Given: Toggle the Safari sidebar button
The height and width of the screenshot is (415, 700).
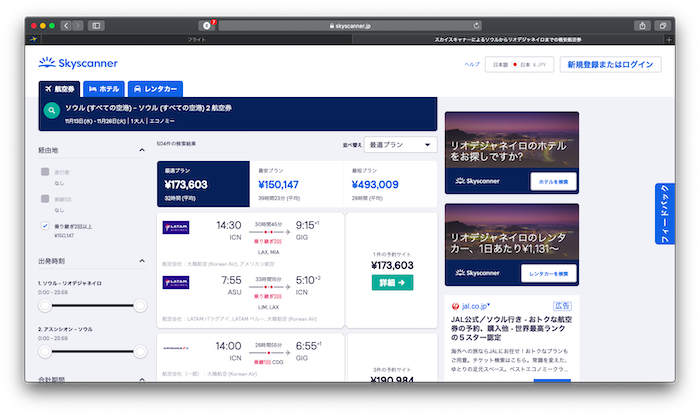Looking at the screenshot, I should pyautogui.click(x=96, y=26).
